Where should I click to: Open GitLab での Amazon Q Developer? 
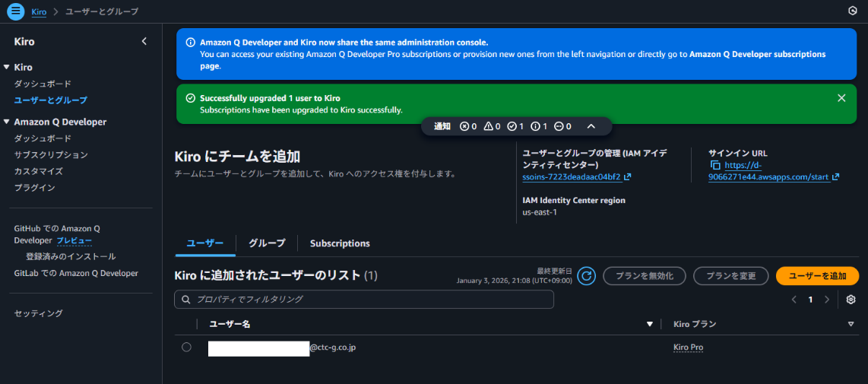tap(76, 273)
